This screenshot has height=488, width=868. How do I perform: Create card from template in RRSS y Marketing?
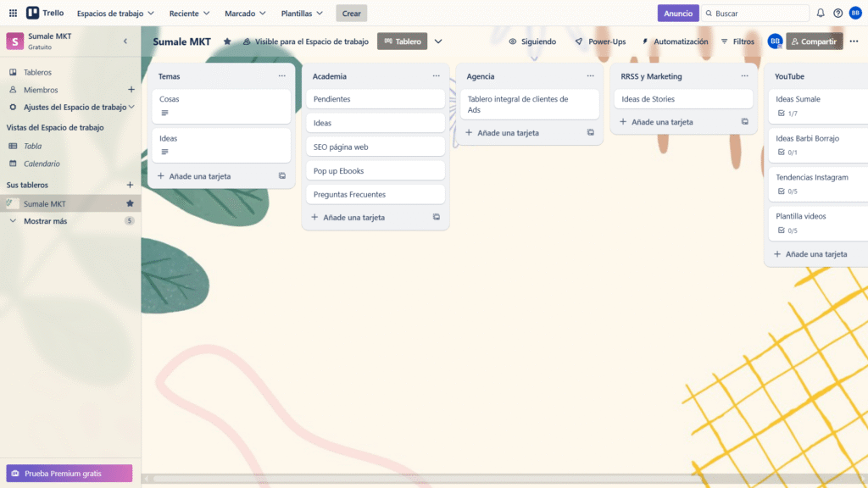pyautogui.click(x=744, y=122)
